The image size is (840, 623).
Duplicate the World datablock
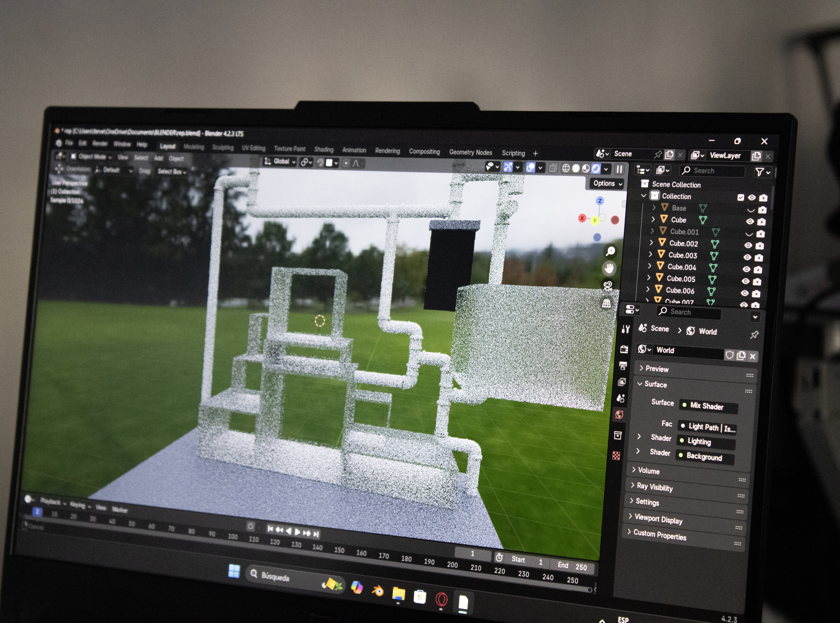741,356
